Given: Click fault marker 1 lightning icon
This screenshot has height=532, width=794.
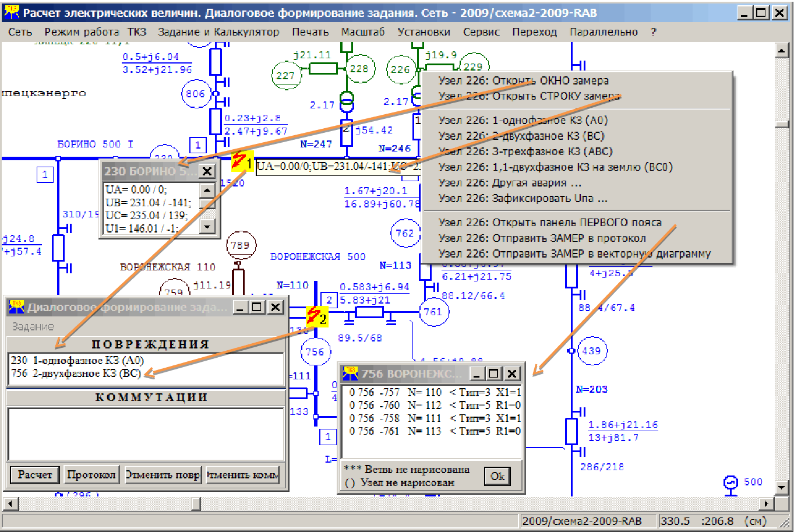Looking at the screenshot, I should click(239, 160).
